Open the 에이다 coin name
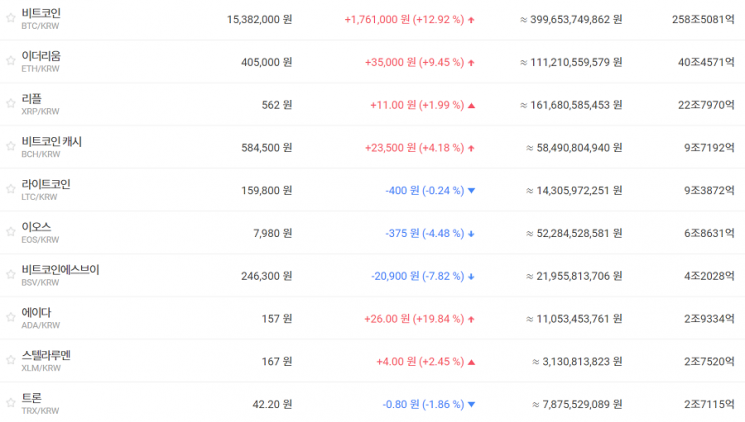 point(36,313)
